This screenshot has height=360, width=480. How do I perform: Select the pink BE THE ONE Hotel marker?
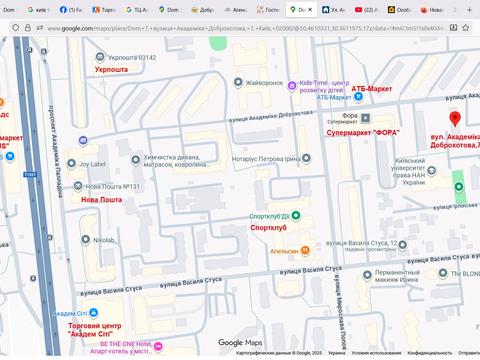159,347
